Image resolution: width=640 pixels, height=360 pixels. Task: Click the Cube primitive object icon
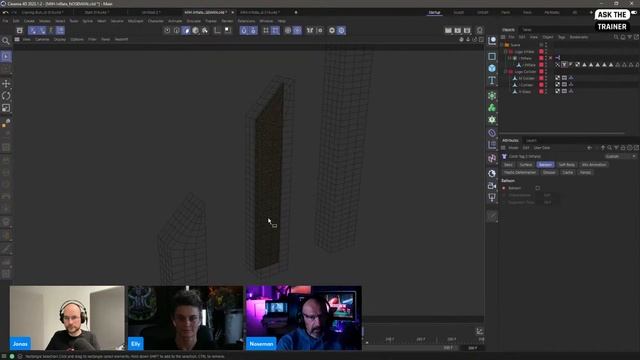coord(492,68)
